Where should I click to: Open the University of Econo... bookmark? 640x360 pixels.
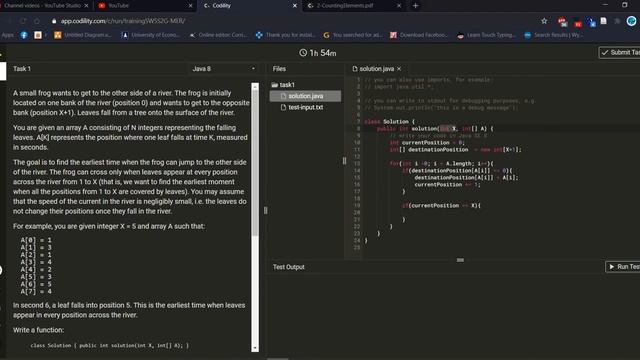pyautogui.click(x=151, y=35)
